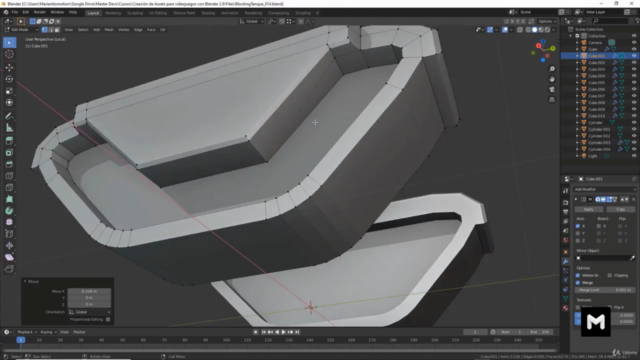The image size is (640, 360).
Task: Choose the Knife tool
Action: pyautogui.click(x=9, y=187)
